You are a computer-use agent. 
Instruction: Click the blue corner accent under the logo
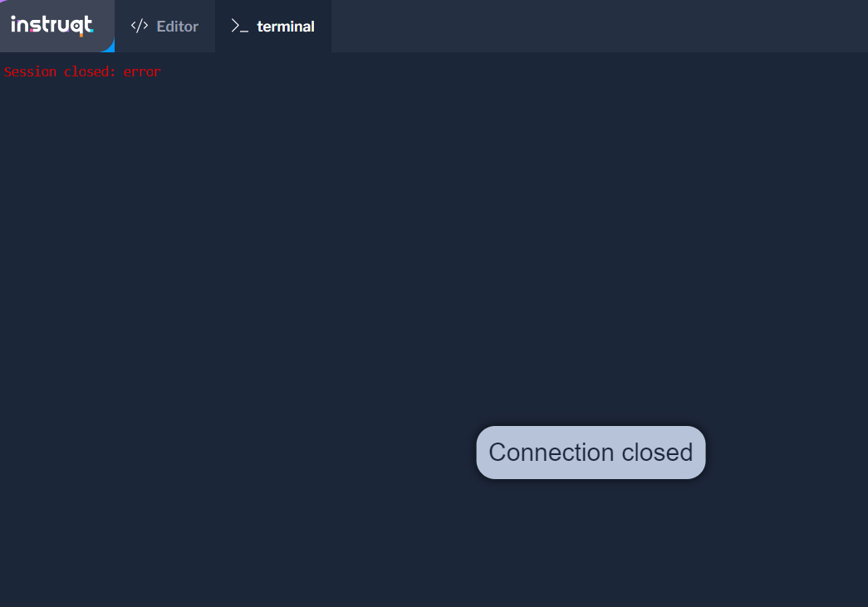tap(109, 47)
